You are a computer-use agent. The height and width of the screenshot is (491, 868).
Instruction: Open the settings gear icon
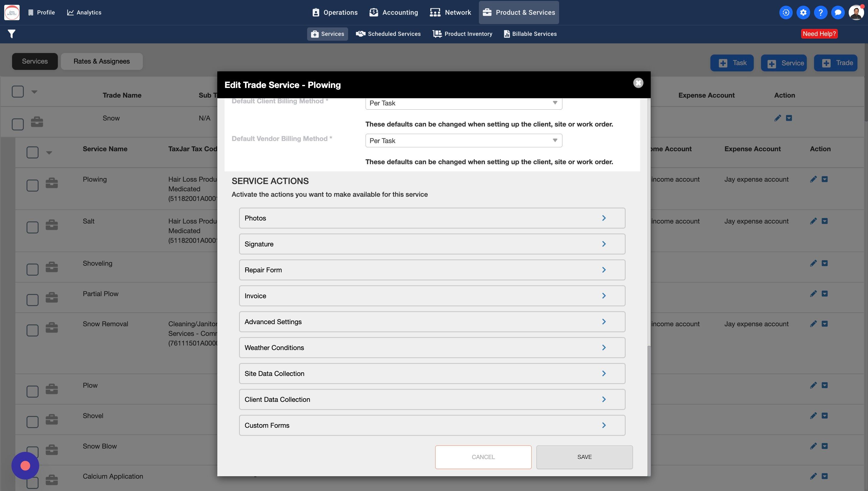click(x=803, y=12)
